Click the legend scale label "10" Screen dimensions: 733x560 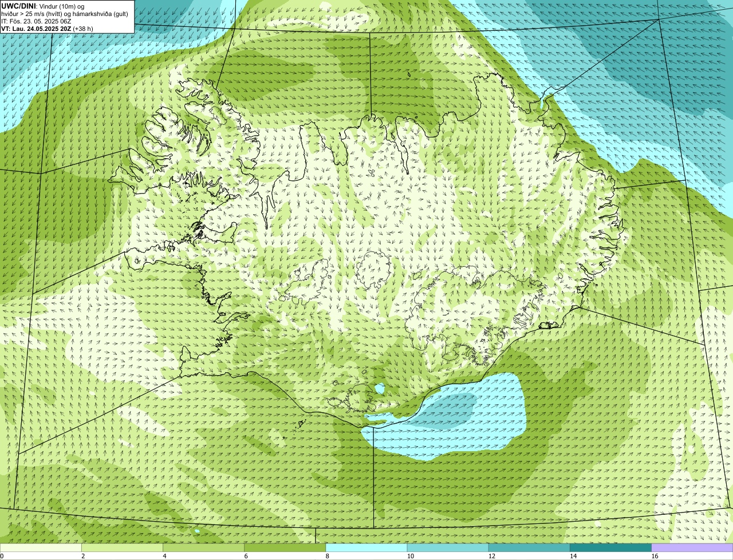point(411,556)
